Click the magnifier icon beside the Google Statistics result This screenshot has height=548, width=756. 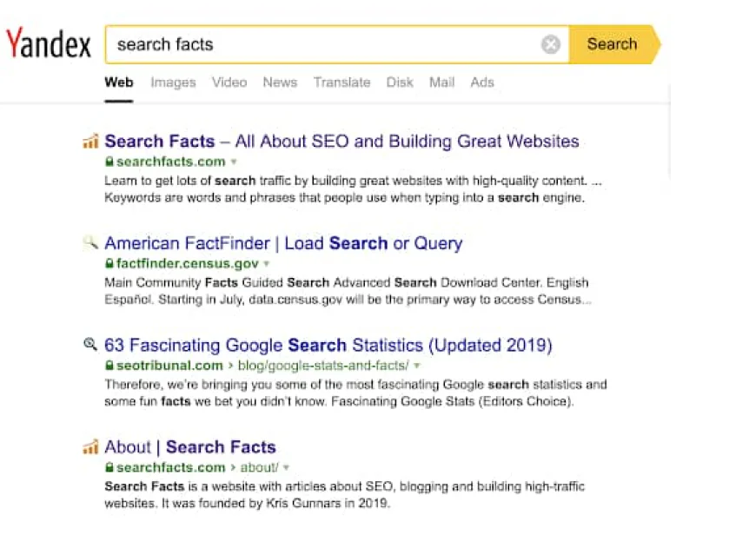(x=90, y=344)
